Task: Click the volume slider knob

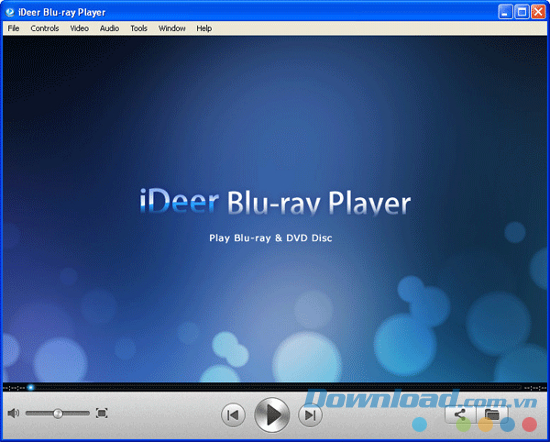Action: pyautogui.click(x=58, y=414)
